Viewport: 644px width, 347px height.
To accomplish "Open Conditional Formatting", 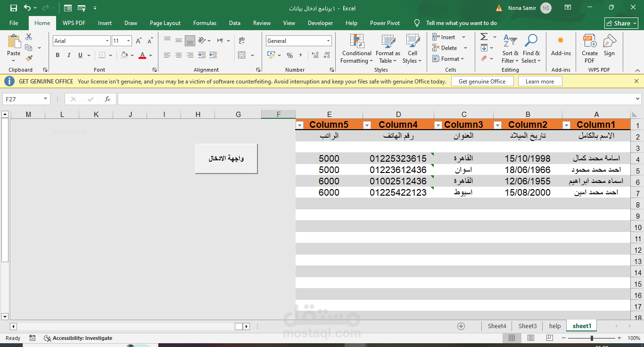I will (356, 49).
